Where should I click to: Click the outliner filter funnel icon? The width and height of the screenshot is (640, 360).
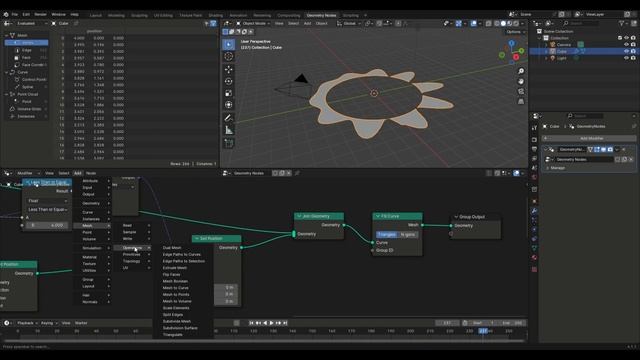622,24
